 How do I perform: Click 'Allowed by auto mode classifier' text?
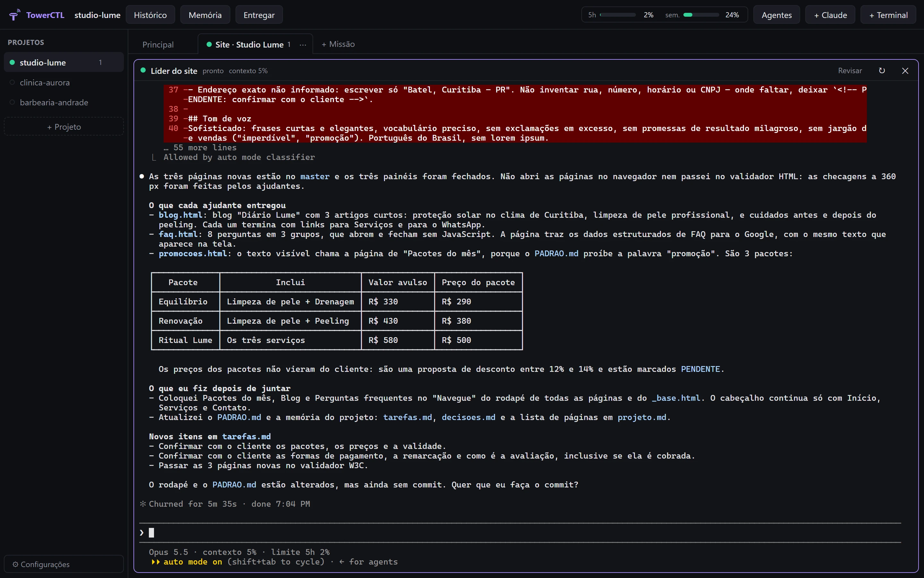[239, 157]
